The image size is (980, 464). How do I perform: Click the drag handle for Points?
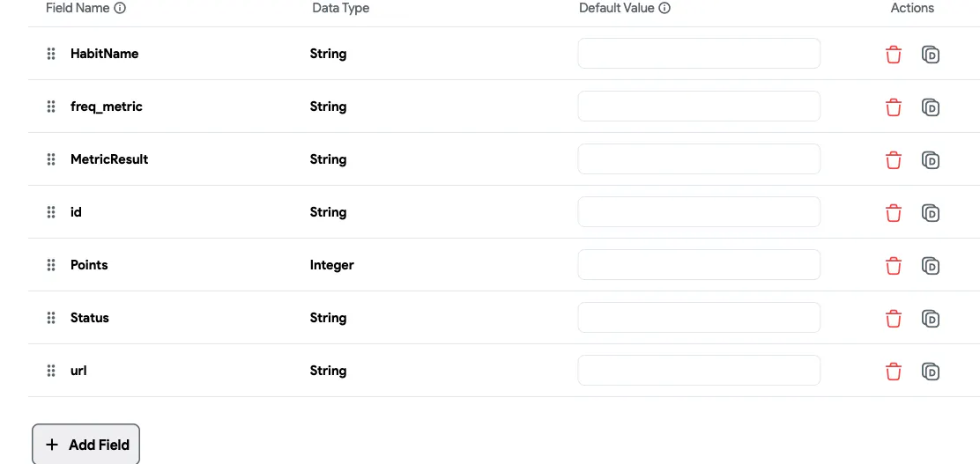point(51,265)
